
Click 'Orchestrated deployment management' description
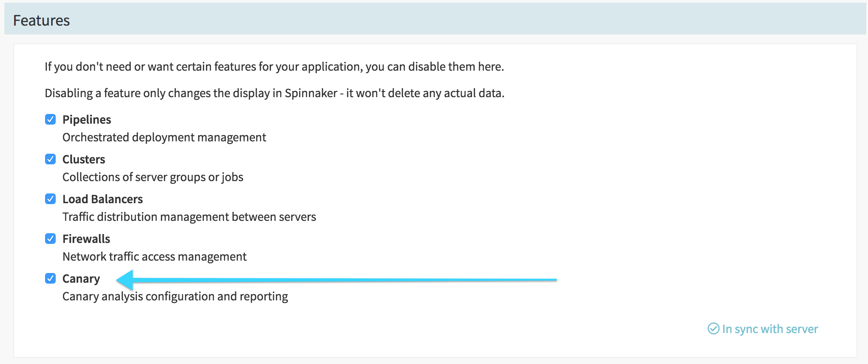point(164,137)
